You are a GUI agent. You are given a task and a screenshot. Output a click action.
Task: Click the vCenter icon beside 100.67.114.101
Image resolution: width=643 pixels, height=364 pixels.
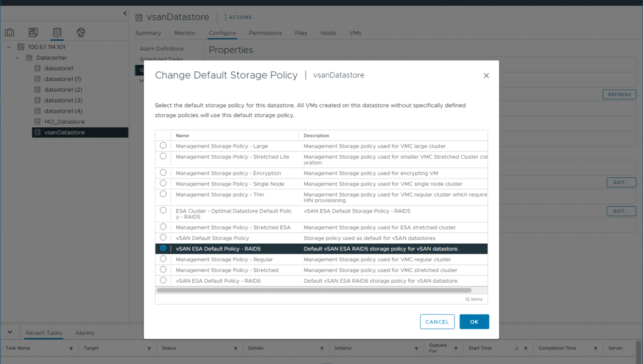[21, 47]
